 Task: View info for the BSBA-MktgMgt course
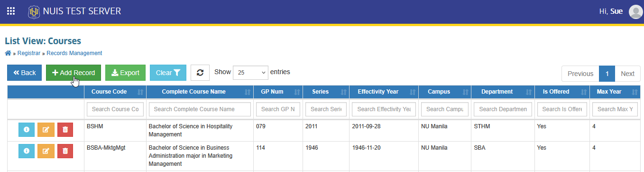click(27, 151)
